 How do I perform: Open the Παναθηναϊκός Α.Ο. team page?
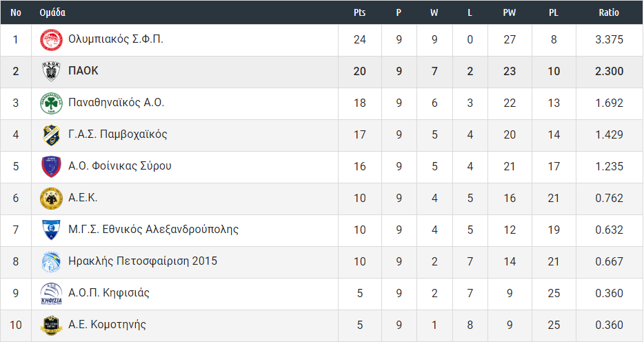tap(116, 103)
